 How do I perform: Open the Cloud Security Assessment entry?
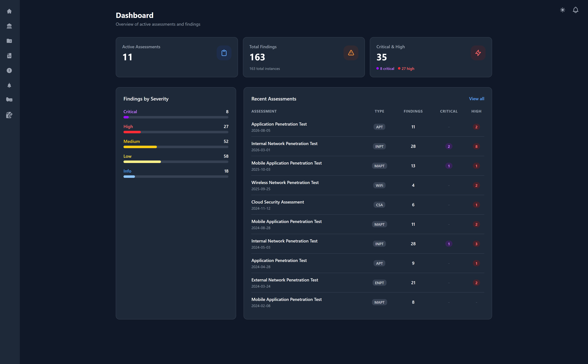pos(277,202)
